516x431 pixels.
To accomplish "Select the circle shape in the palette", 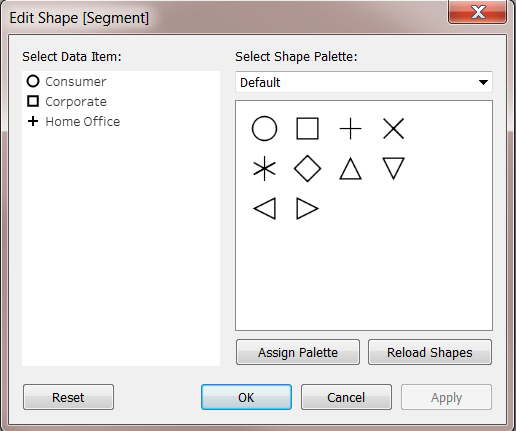I will click(x=264, y=129).
